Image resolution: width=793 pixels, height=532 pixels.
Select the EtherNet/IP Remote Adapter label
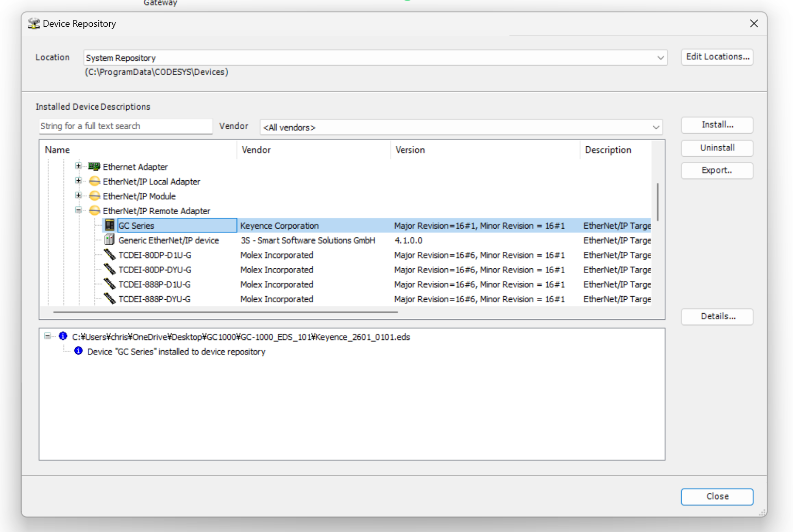(x=157, y=211)
